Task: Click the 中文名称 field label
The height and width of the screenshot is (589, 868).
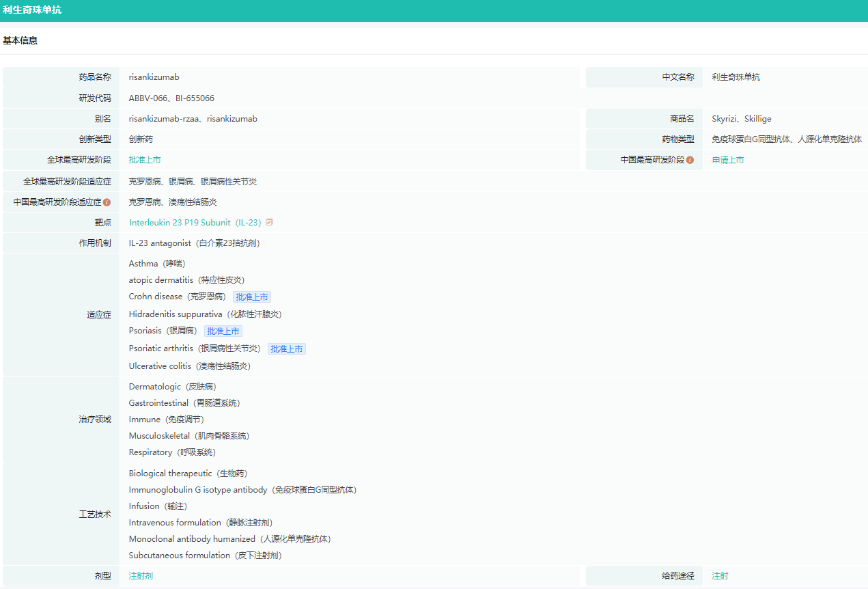Action: pyautogui.click(x=678, y=77)
